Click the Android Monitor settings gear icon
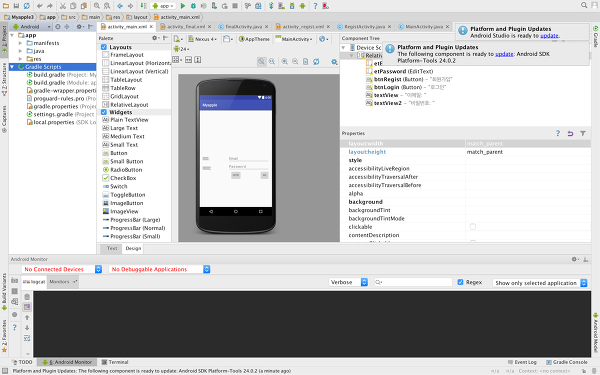 point(575,259)
